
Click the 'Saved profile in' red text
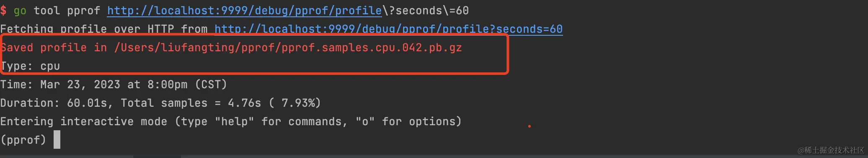coord(53,47)
